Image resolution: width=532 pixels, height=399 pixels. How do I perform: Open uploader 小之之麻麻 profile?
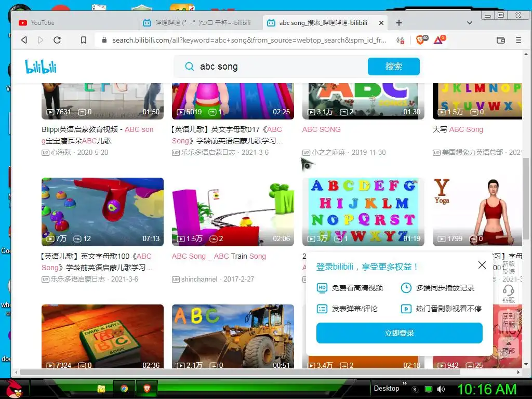click(x=328, y=152)
